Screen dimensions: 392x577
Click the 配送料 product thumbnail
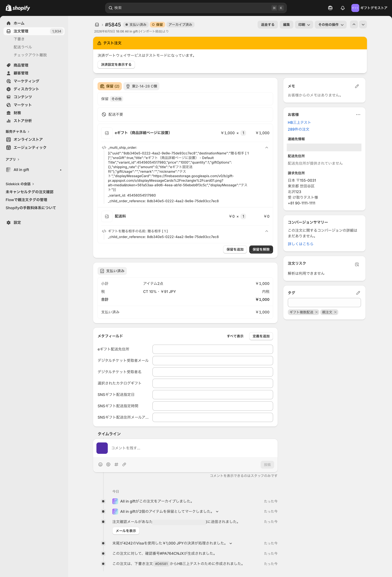coord(107,216)
